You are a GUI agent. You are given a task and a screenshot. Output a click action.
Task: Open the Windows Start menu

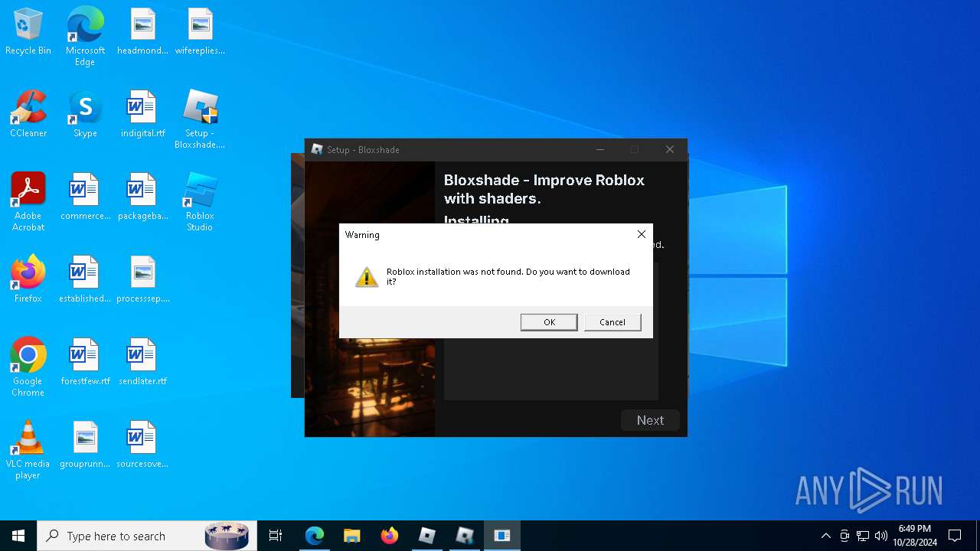point(18,536)
